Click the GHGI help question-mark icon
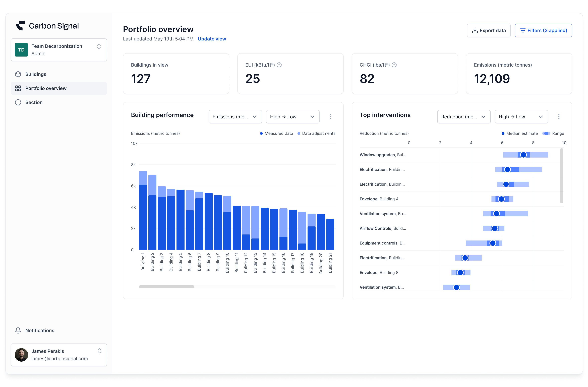The image size is (588, 387). click(x=394, y=65)
